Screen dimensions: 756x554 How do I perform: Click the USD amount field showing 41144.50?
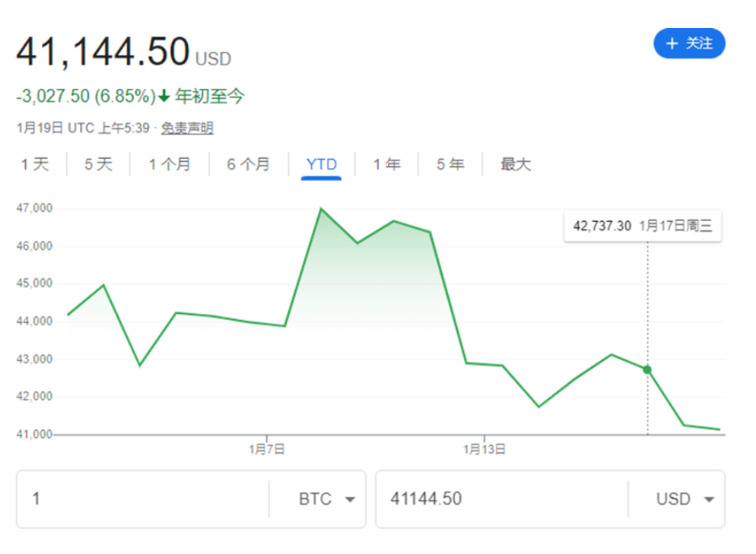(x=502, y=499)
